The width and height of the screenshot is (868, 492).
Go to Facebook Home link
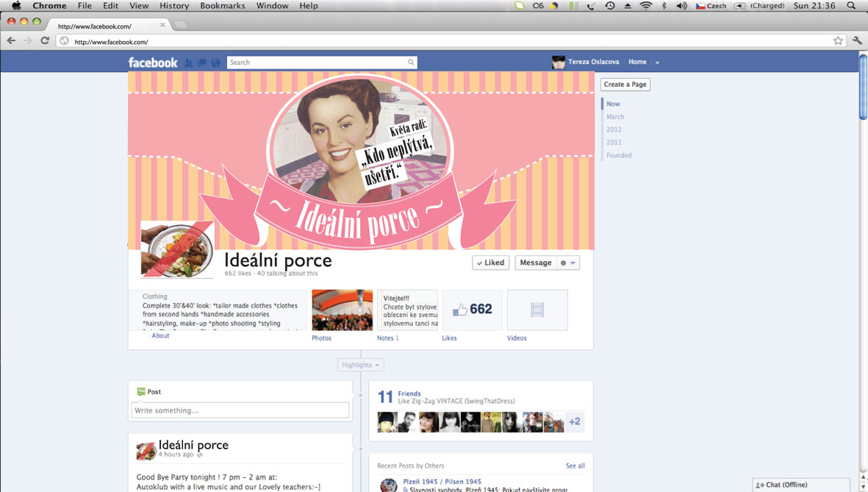637,62
